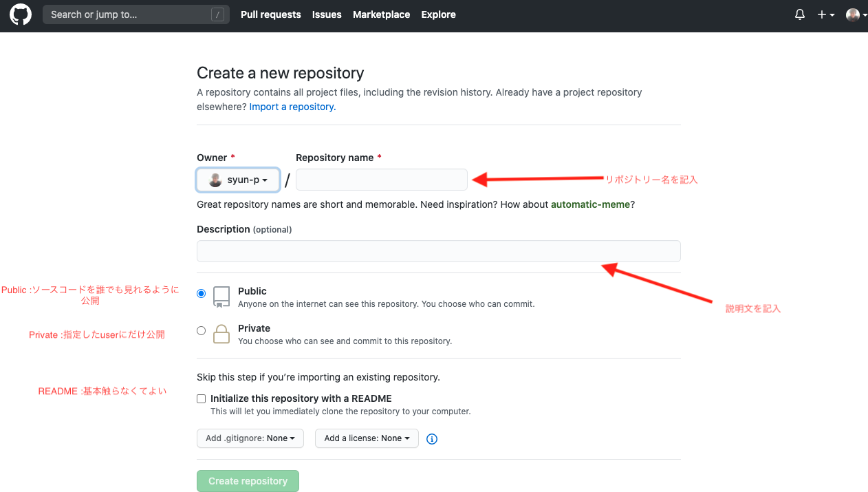Select the Private radio button
Image resolution: width=868 pixels, height=492 pixels.
coord(201,330)
